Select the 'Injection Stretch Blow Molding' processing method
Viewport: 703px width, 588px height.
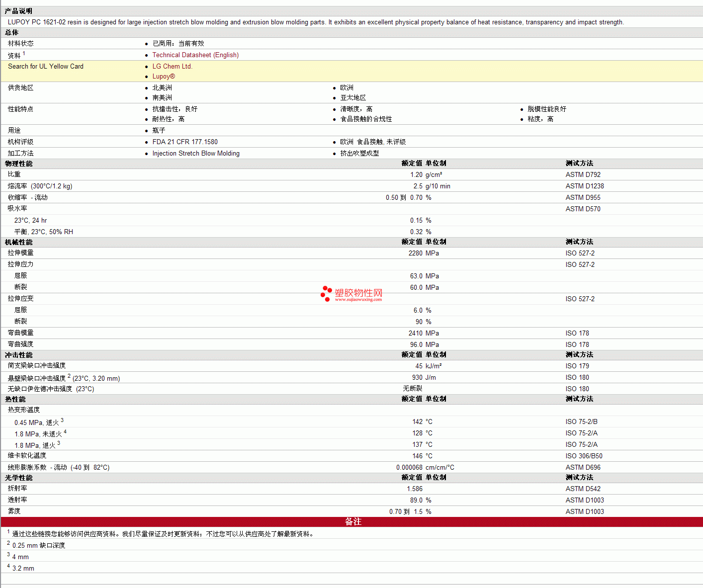pyautogui.click(x=196, y=154)
